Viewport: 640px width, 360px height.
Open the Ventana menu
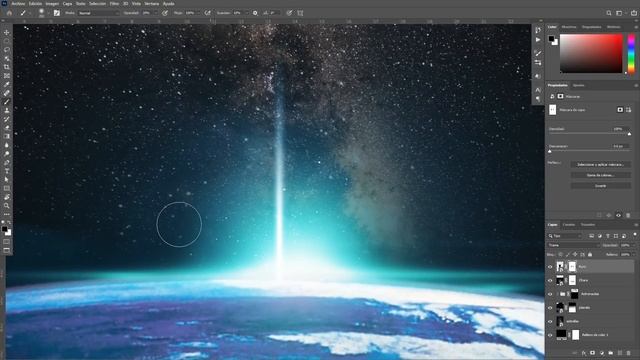click(x=151, y=4)
